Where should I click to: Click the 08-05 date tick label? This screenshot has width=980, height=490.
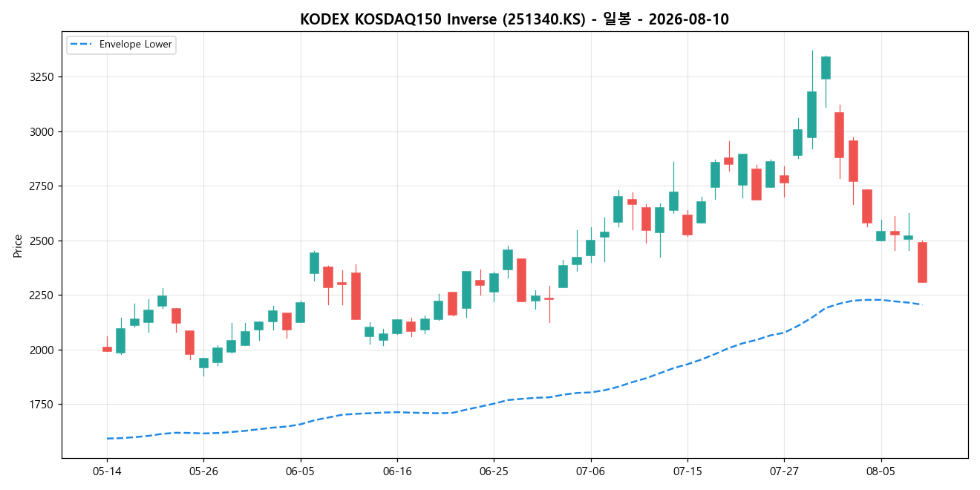[x=881, y=471]
